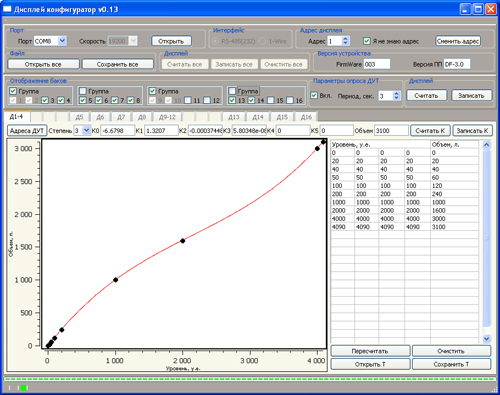The height and width of the screenshot is (395, 500).
Task: Toggle the 'Я не знаю адрес' checkbox
Action: pos(367,41)
